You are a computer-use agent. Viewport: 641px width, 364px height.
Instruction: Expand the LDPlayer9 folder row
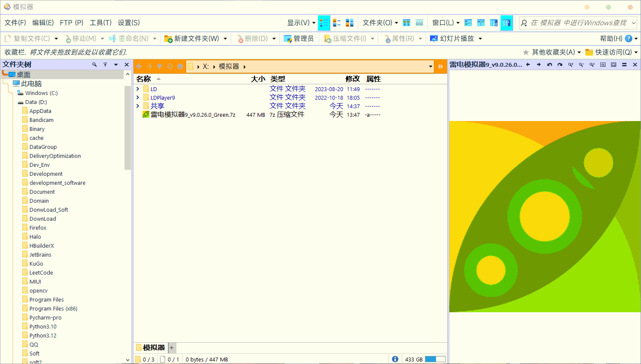138,98
